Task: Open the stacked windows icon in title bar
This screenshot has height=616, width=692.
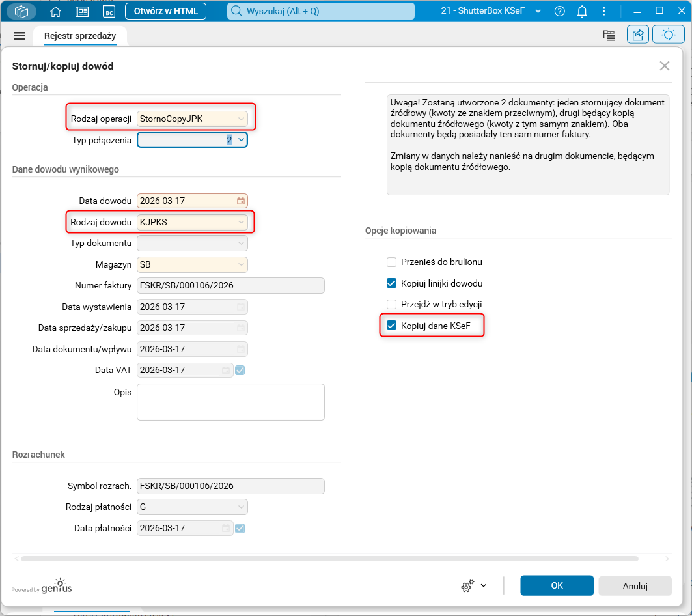Action: [21, 11]
